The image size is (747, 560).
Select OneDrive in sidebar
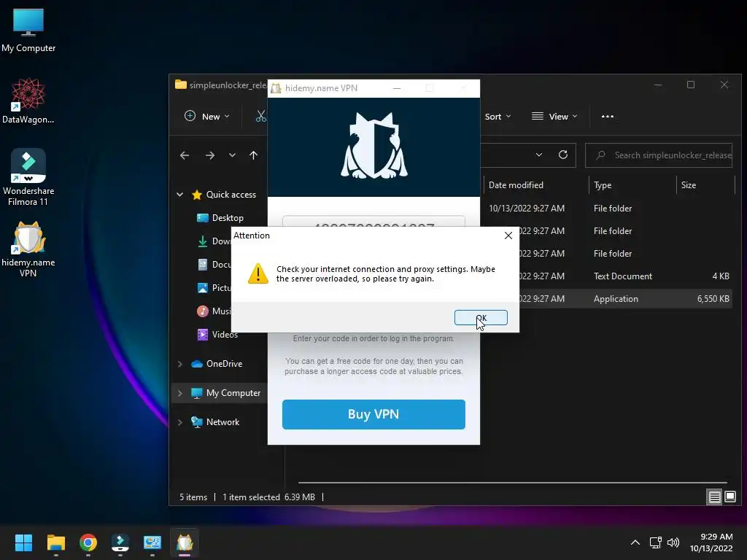point(217,364)
